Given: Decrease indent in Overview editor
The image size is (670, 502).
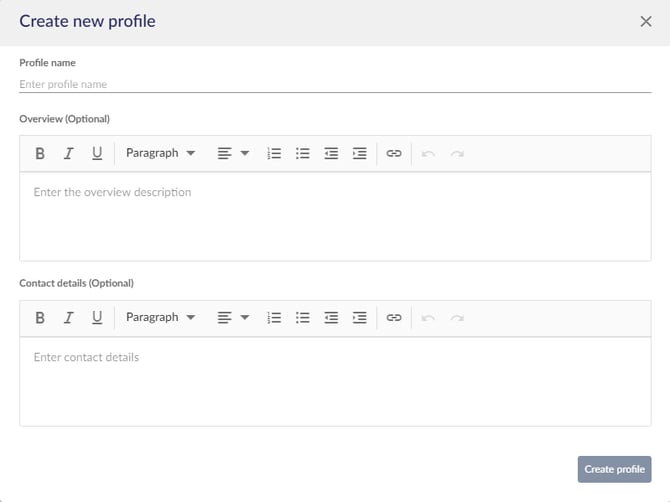Looking at the screenshot, I should tap(331, 154).
